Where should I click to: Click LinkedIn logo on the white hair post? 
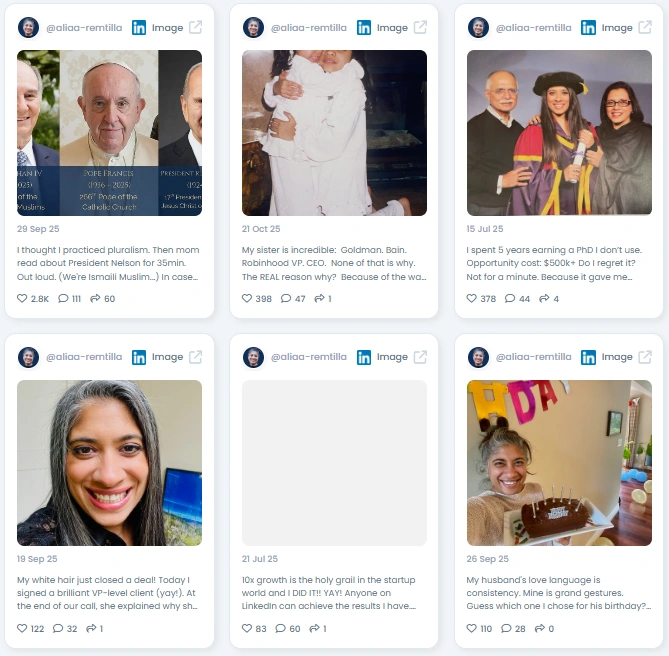139,357
